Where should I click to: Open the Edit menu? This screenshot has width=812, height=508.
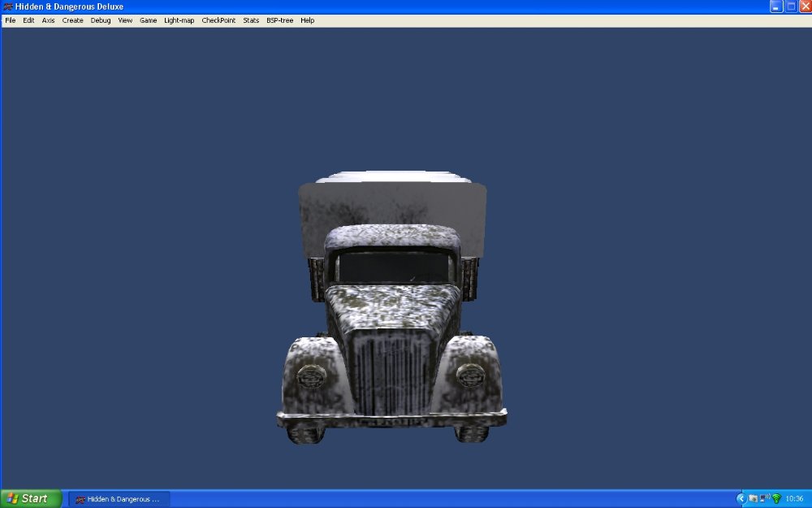[28, 20]
